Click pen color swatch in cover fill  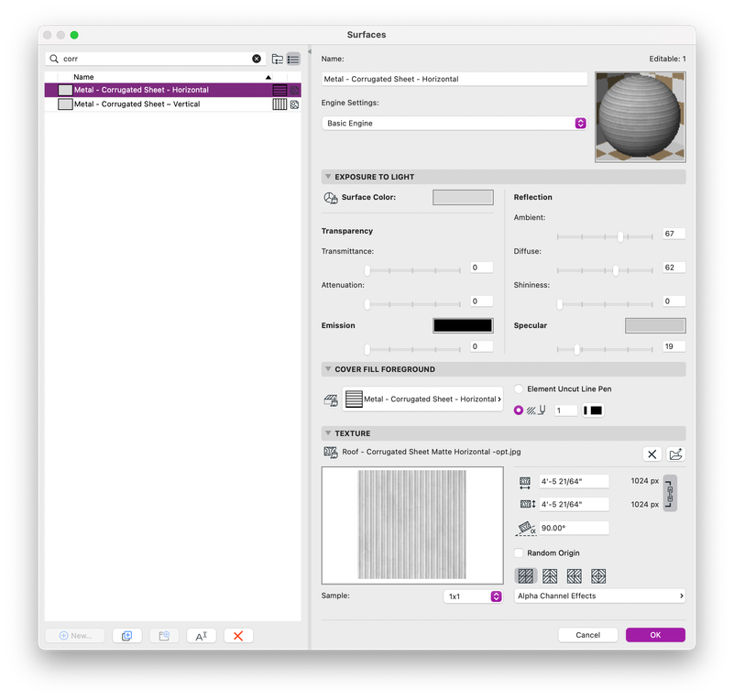[593, 410]
